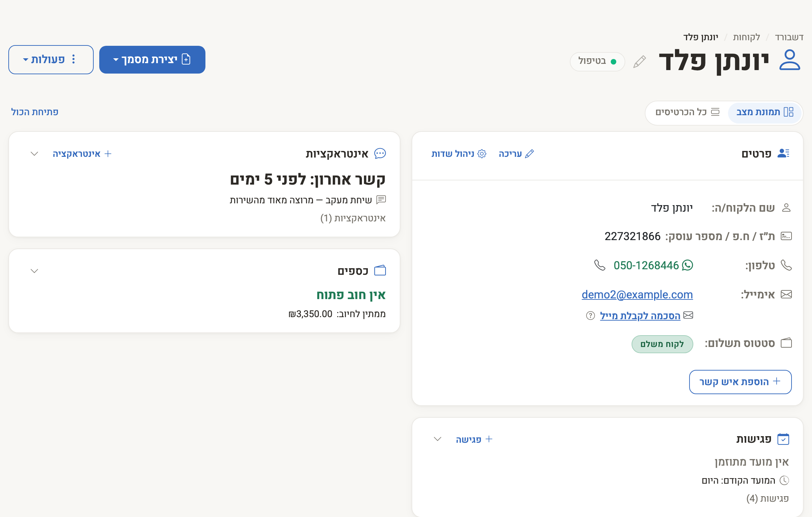Click the פתיחת הכול link
Screen dimensions: 812x517
coord(35,112)
